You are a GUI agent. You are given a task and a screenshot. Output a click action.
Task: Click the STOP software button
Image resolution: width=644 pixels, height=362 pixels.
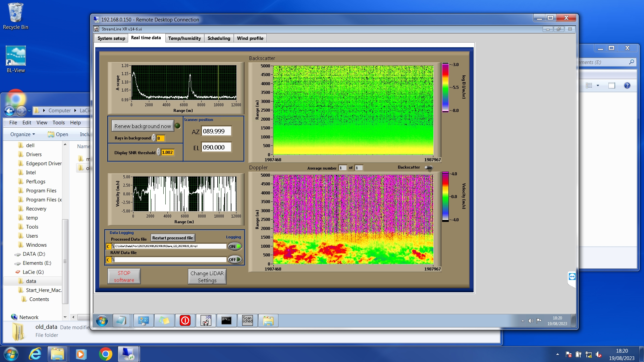pos(124,277)
